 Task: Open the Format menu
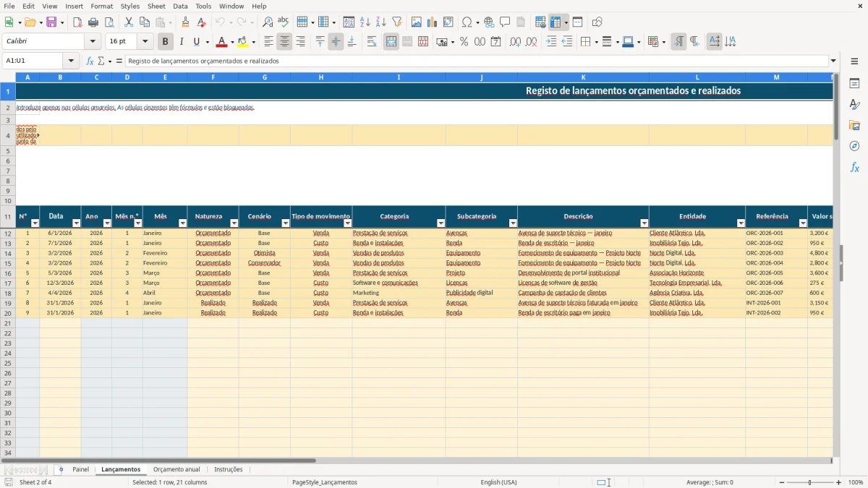coord(101,6)
